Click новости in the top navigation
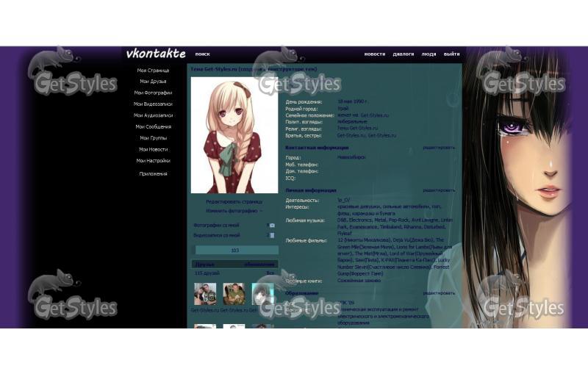 tap(374, 54)
